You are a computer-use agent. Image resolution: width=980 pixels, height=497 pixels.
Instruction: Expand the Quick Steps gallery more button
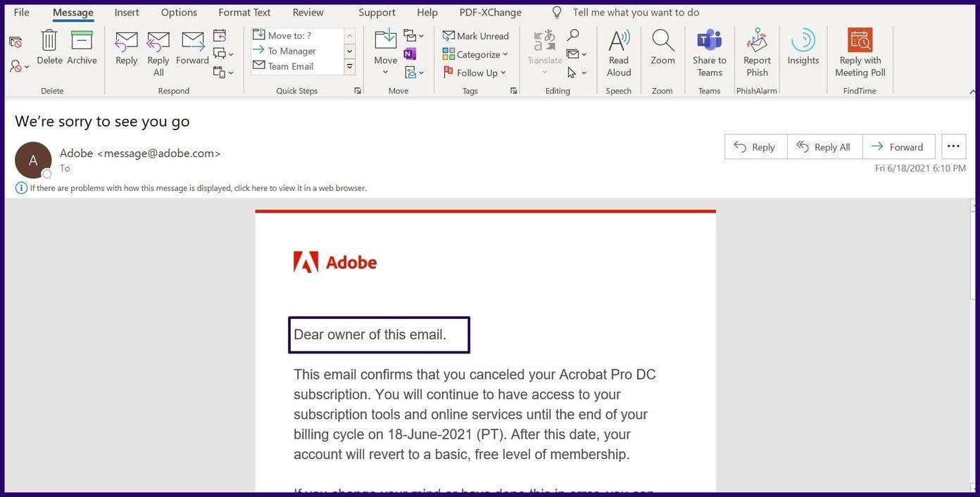[349, 66]
